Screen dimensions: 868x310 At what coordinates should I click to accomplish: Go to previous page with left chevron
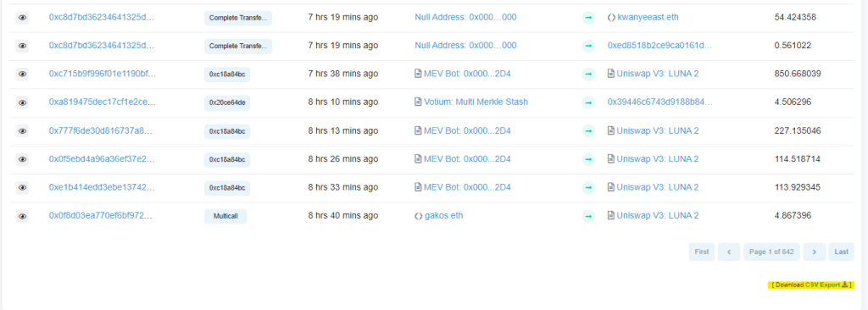click(x=729, y=252)
